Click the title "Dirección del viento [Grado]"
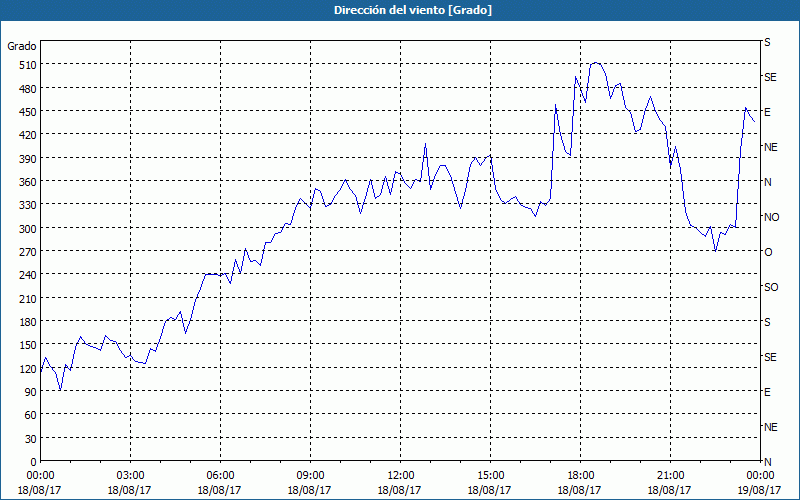The image size is (800, 500). point(413,10)
